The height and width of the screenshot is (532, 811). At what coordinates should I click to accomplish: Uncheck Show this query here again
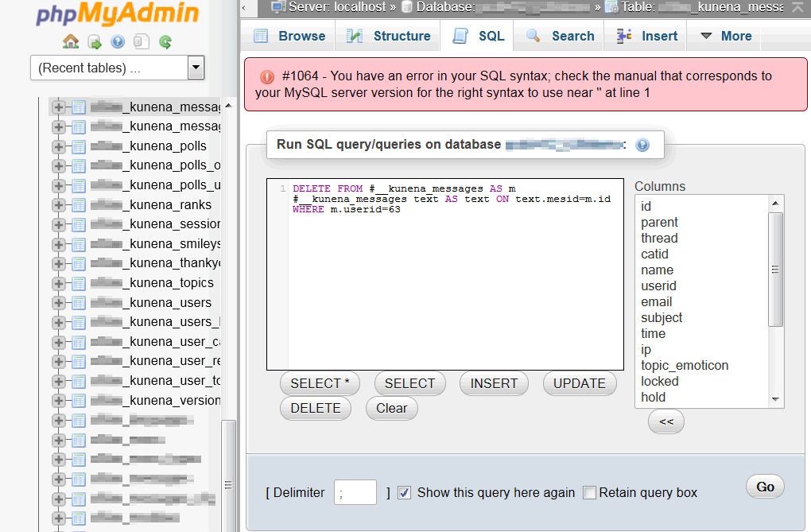click(x=405, y=493)
